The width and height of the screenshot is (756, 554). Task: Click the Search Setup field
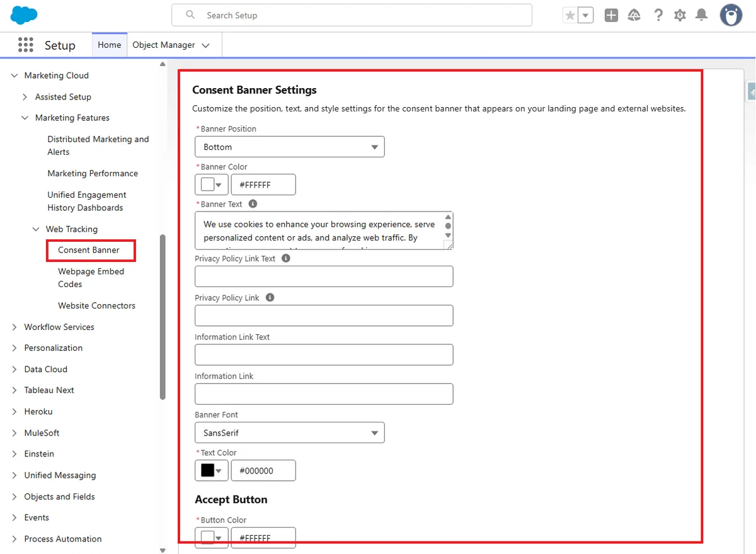click(x=352, y=15)
